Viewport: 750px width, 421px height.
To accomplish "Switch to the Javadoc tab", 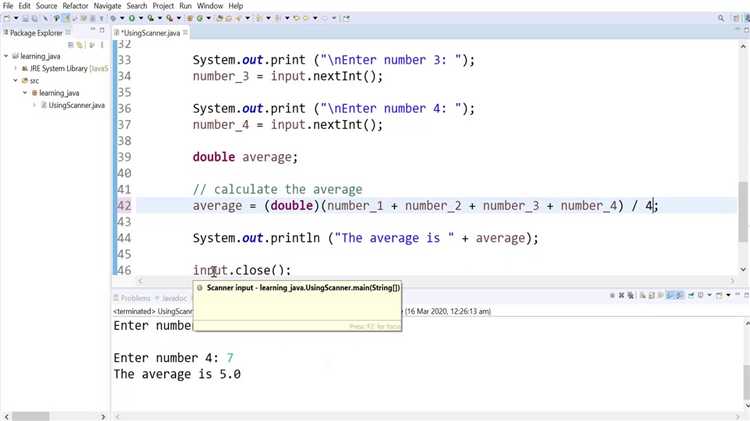I will tap(174, 298).
